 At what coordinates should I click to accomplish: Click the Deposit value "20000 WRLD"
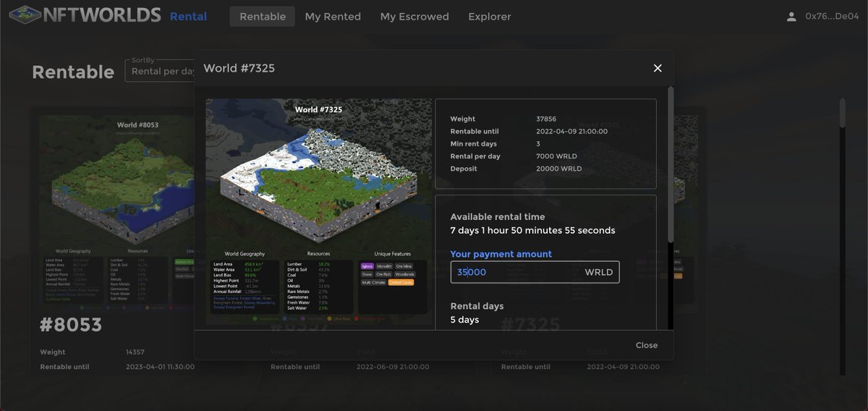[559, 169]
